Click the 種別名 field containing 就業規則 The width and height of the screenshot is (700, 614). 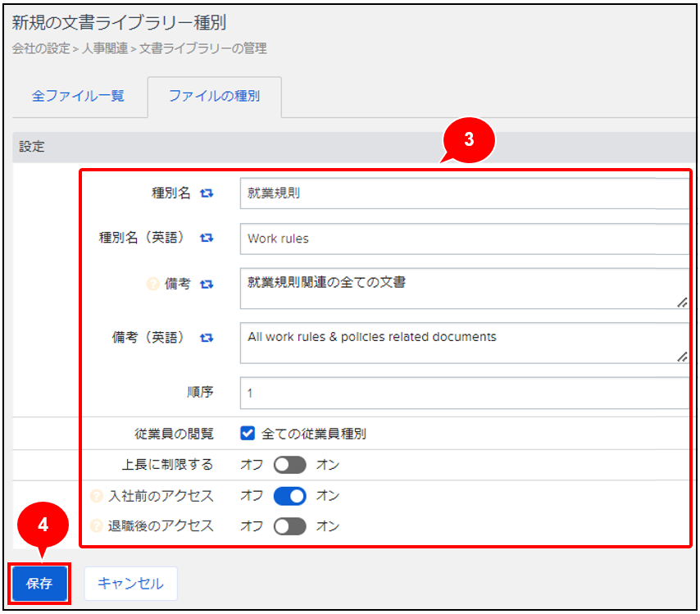(463, 193)
